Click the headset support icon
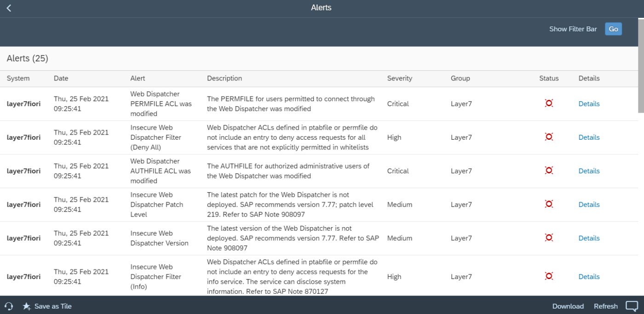Image resolution: width=644 pixels, height=314 pixels. point(9,306)
